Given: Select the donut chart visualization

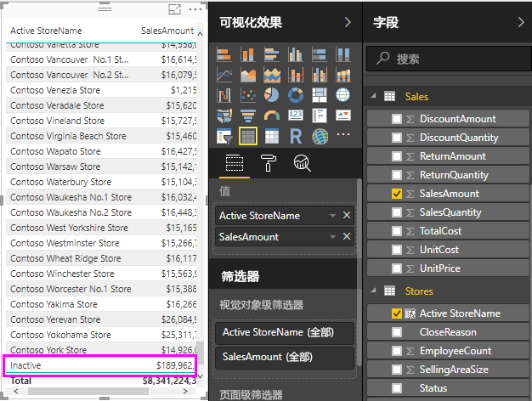Looking at the screenshot, I should click(x=296, y=95).
